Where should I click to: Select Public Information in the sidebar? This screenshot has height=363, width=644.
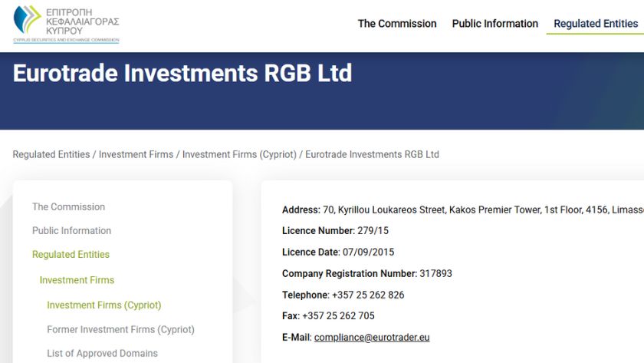[x=71, y=231]
